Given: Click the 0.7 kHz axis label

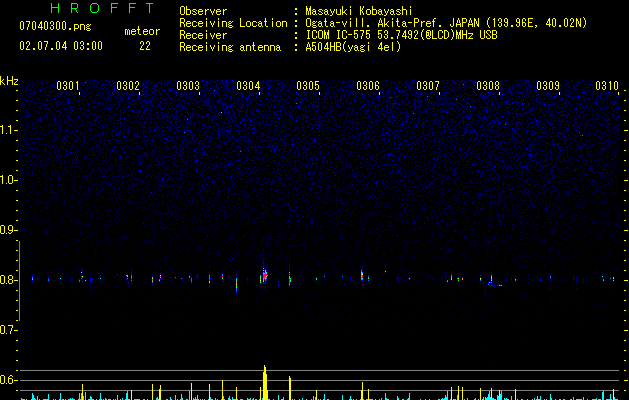Looking at the screenshot, I should pos(8,330).
